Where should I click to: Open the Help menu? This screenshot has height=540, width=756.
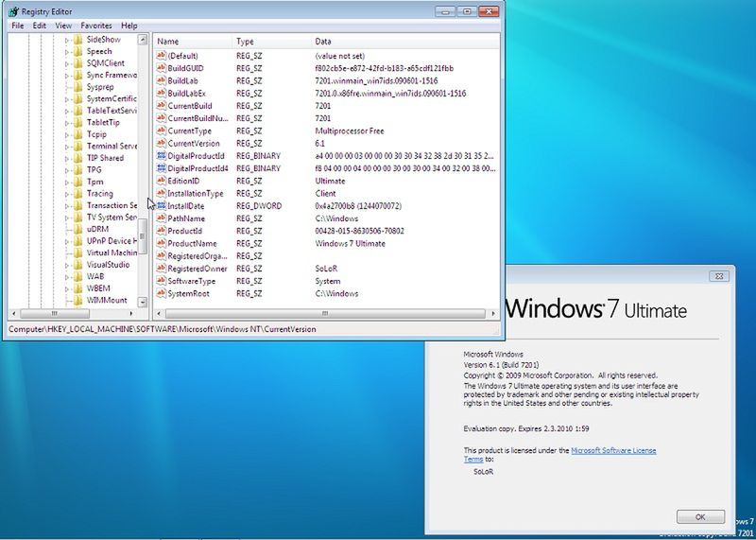pos(129,26)
